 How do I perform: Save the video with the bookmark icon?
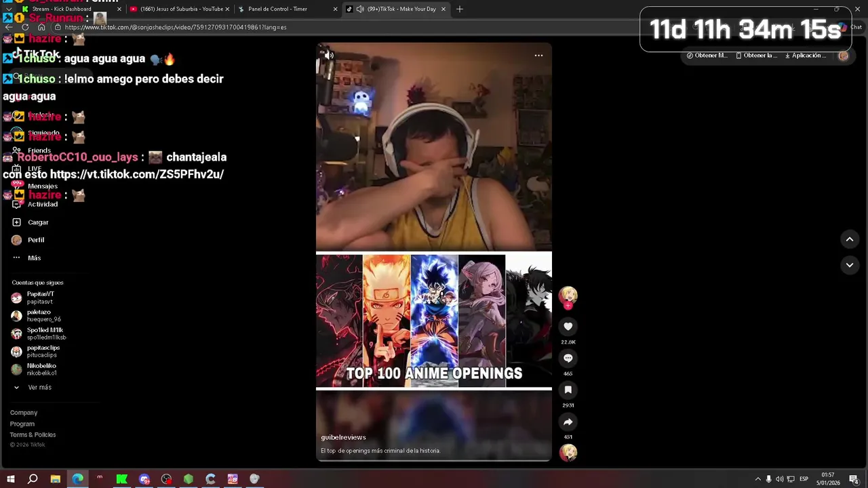[568, 390]
